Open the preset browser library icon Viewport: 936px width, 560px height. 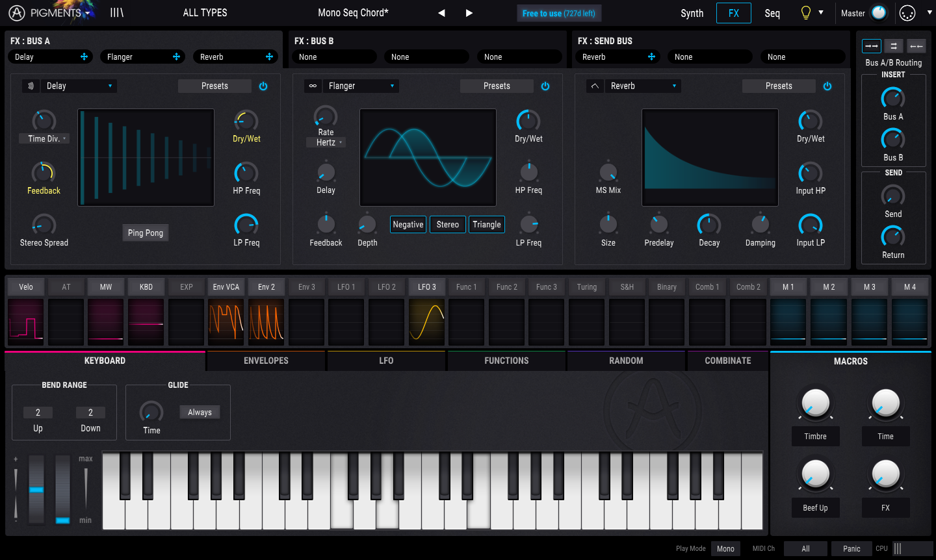click(117, 13)
